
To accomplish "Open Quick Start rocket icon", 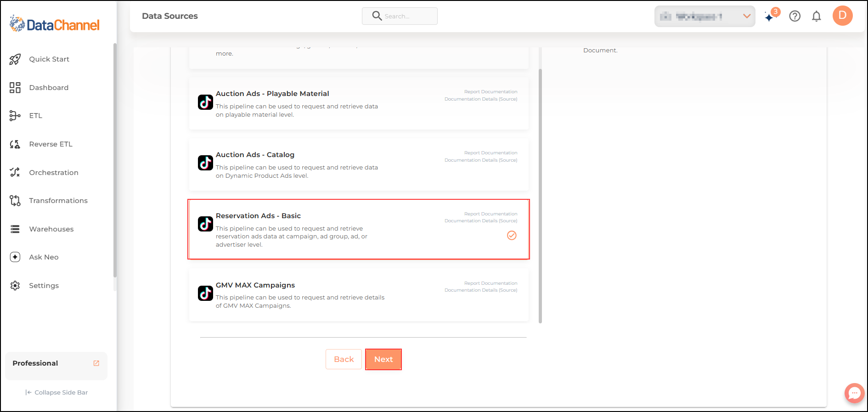I will (15, 59).
